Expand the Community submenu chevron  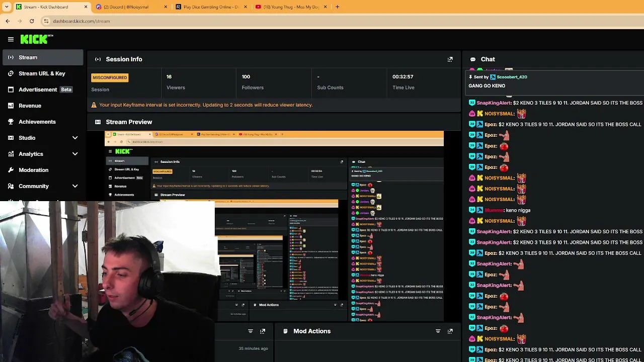pos(75,186)
